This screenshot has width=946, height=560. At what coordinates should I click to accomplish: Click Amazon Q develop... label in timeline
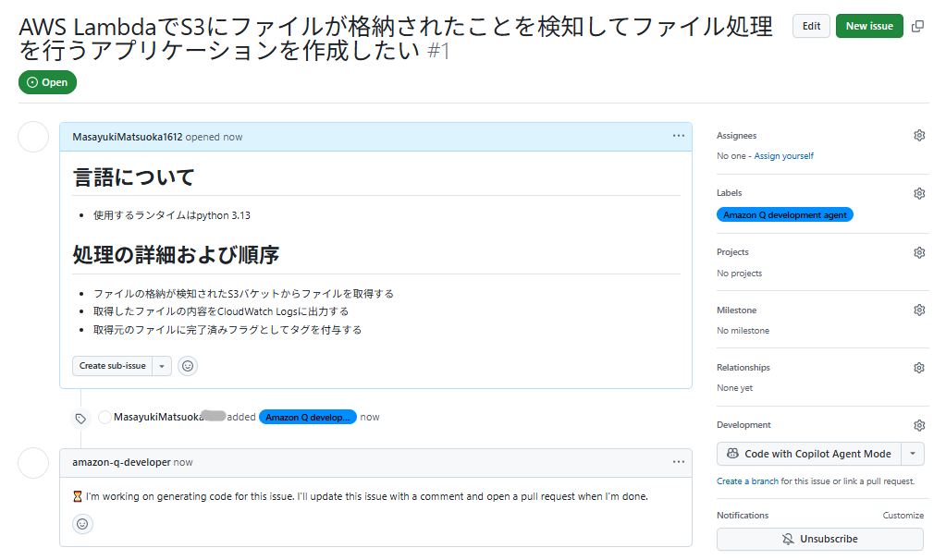click(308, 417)
